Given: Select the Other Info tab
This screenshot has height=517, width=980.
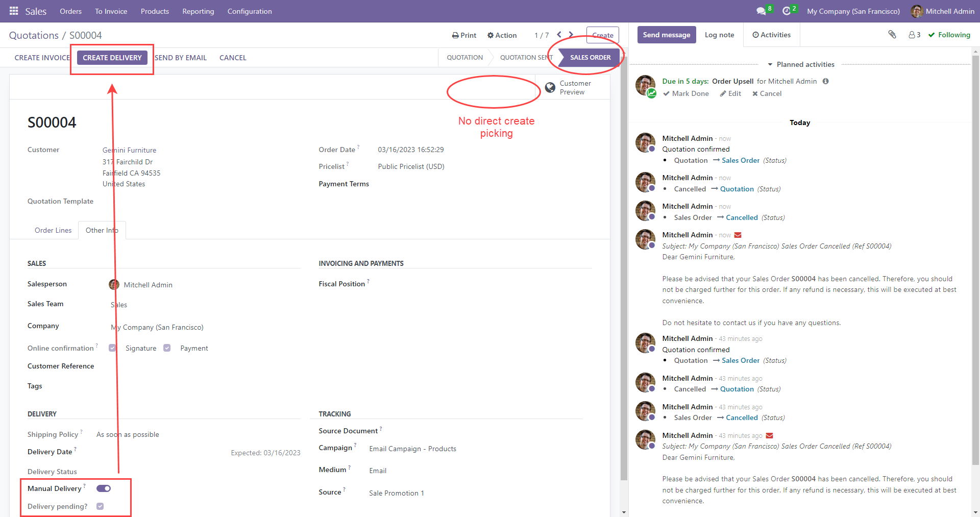Looking at the screenshot, I should pos(102,230).
